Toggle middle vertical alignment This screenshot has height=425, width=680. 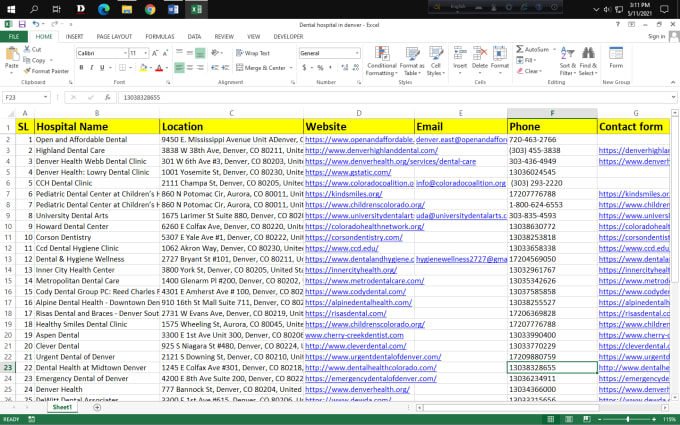190,53
